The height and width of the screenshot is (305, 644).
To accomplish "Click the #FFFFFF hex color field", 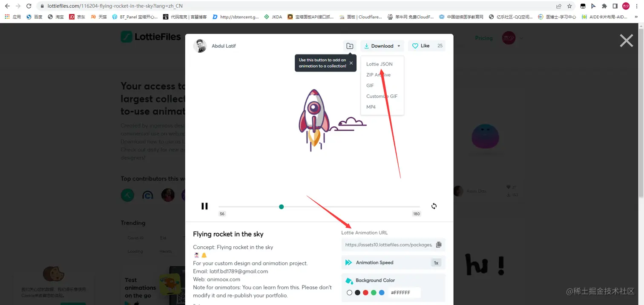I will pos(404,293).
